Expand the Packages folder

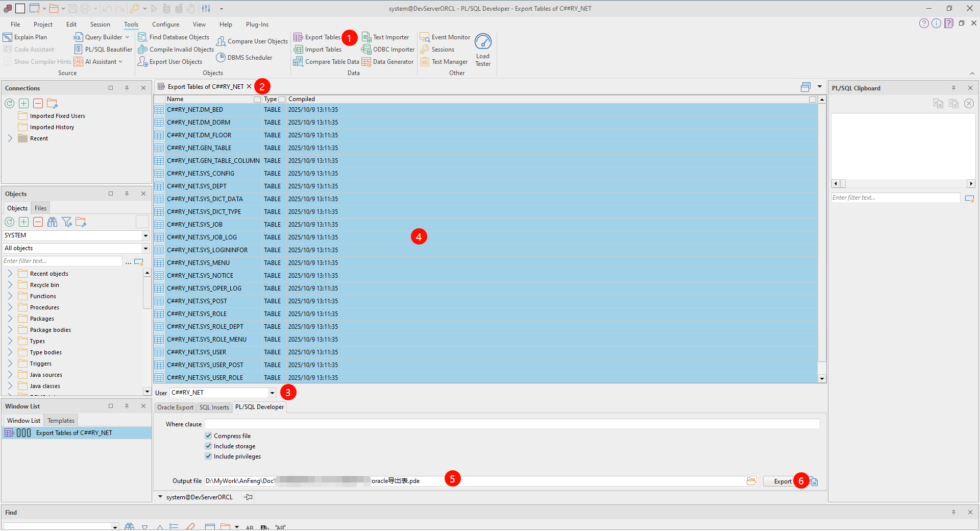[10, 319]
